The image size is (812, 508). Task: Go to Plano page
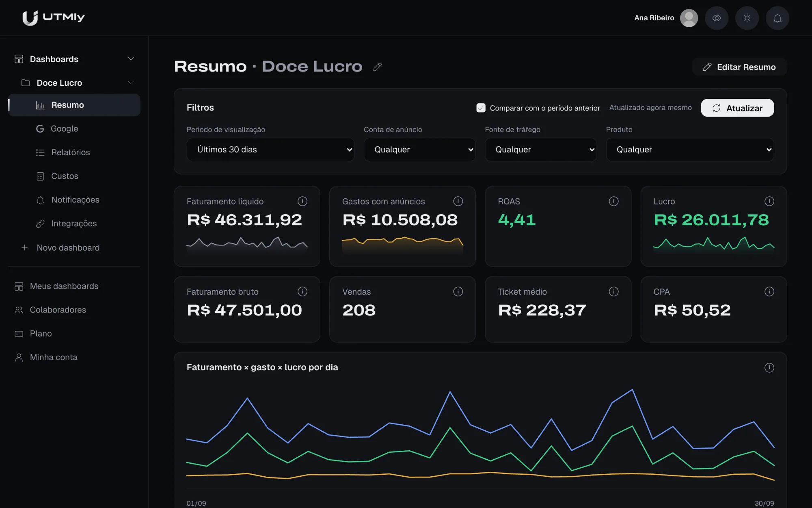[x=74, y=333]
